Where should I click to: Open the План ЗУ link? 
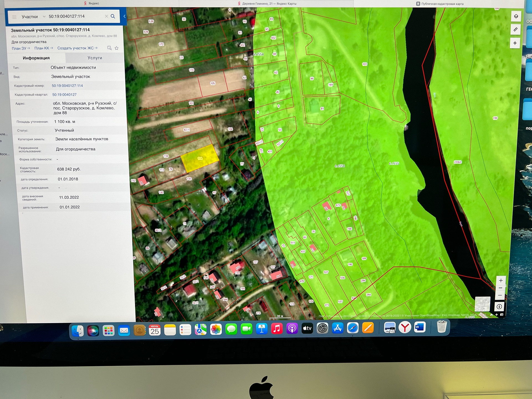click(x=21, y=48)
